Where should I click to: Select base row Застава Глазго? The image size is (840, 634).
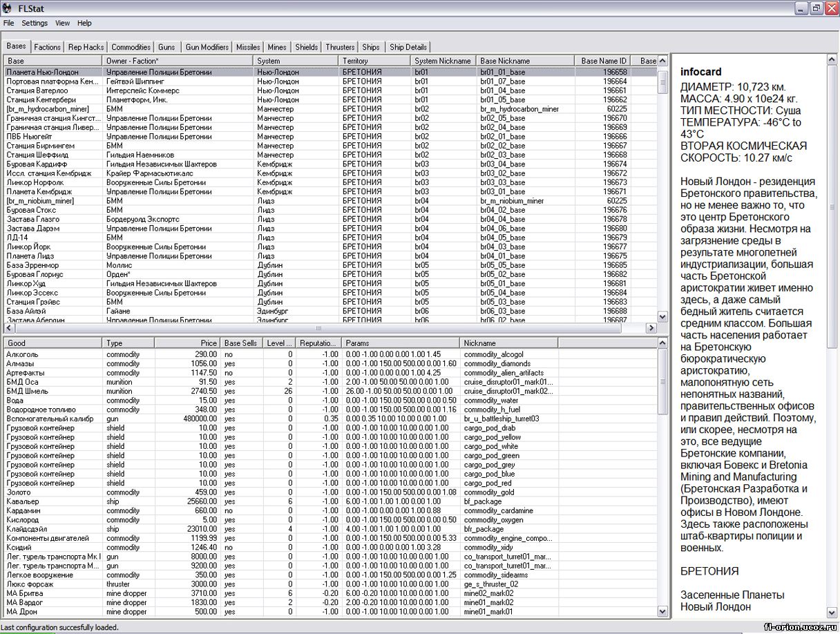(x=330, y=219)
